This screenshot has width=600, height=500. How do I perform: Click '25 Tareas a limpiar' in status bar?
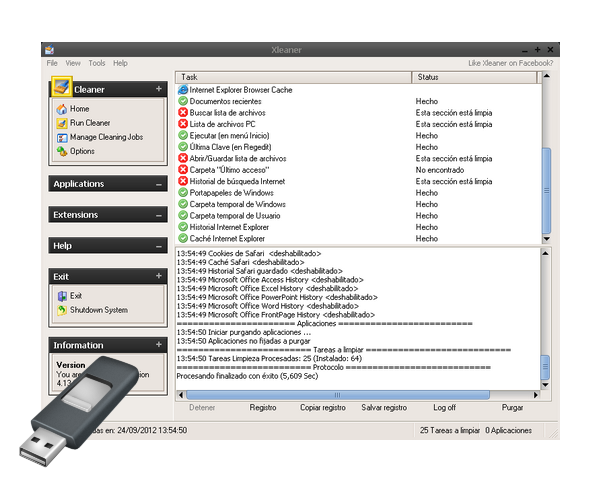coord(449,430)
